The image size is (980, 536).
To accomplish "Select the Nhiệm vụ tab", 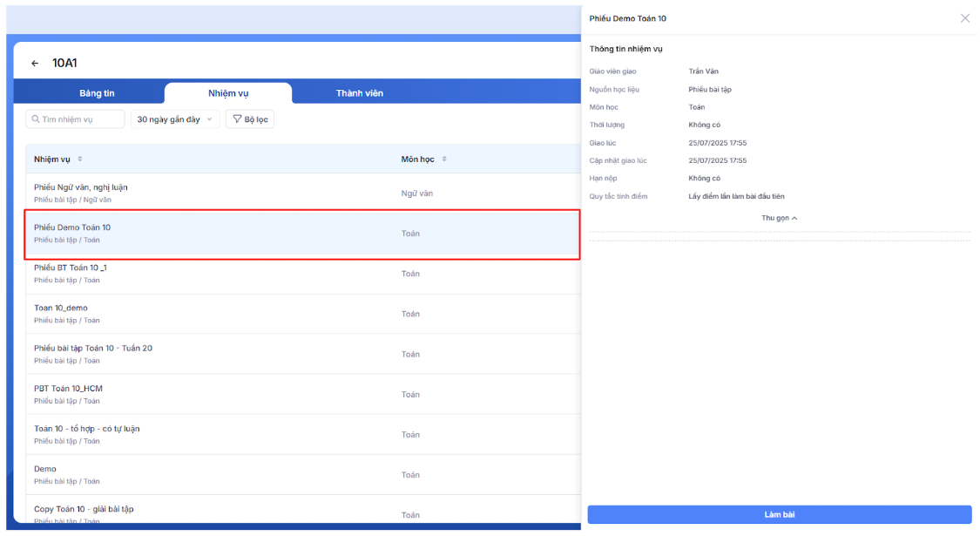I will 228,93.
